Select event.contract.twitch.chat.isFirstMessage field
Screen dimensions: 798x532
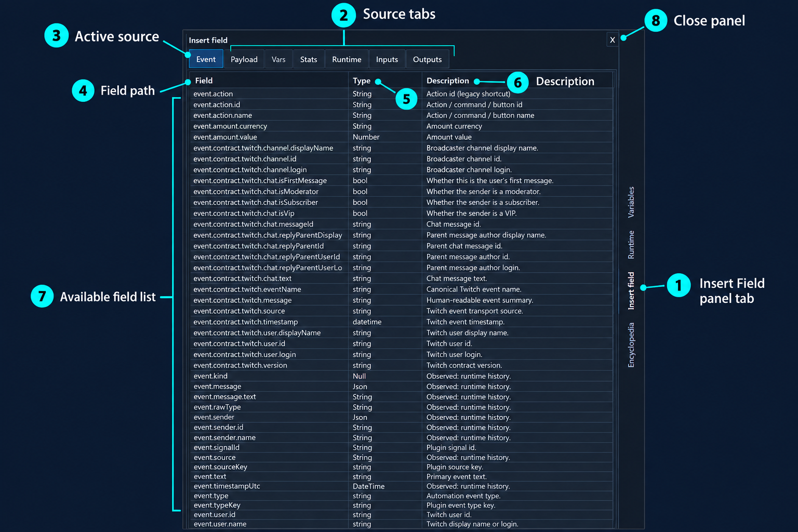click(x=401, y=181)
